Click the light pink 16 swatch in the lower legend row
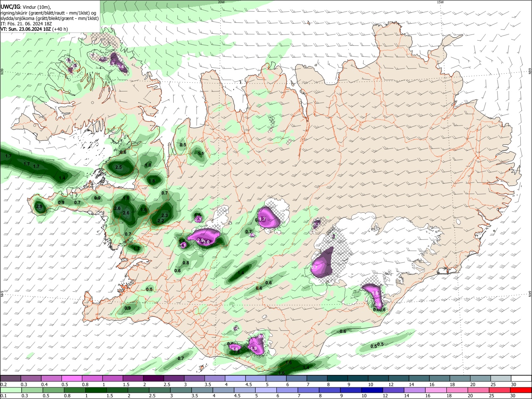Image resolution: width=532 pixels, height=399 pixels. (435, 390)
